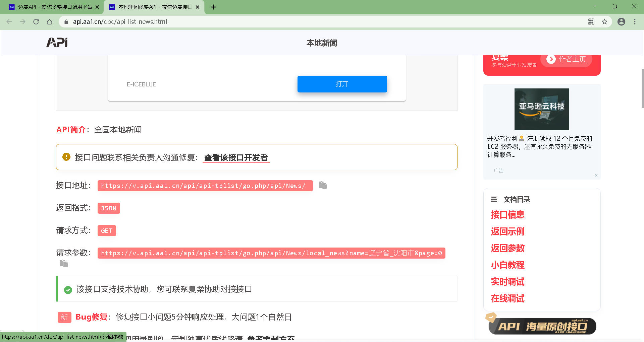The image size is (644, 342).
Task: Click the blue 打开 button
Action: coord(342,84)
